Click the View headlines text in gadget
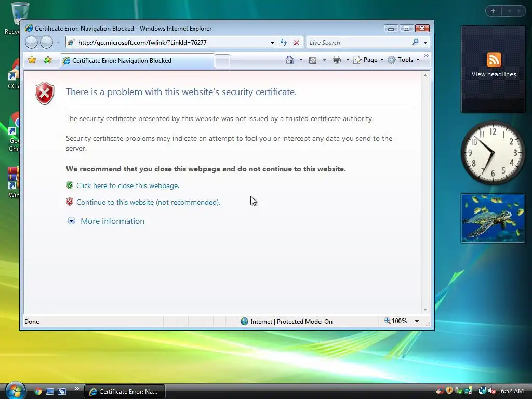 (x=494, y=74)
